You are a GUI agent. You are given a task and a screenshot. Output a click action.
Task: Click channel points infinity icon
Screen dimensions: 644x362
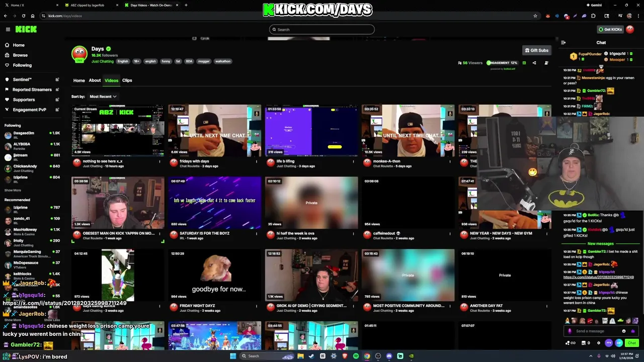571,343
